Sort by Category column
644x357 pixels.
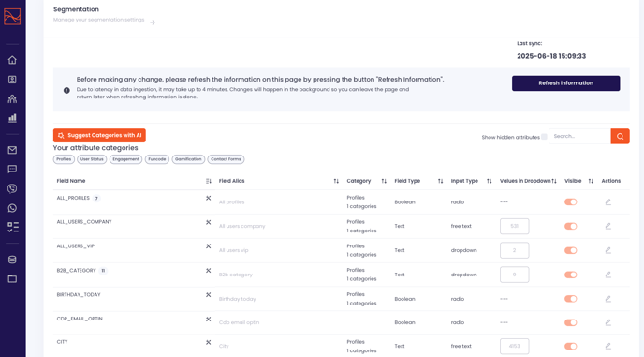[384, 181]
